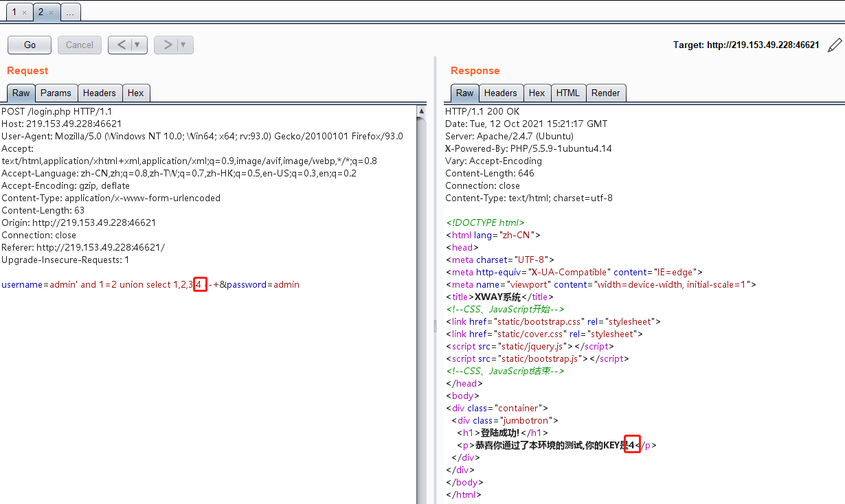Click the Referer header line
Image resolution: width=845 pixels, height=504 pixels.
(x=83, y=247)
